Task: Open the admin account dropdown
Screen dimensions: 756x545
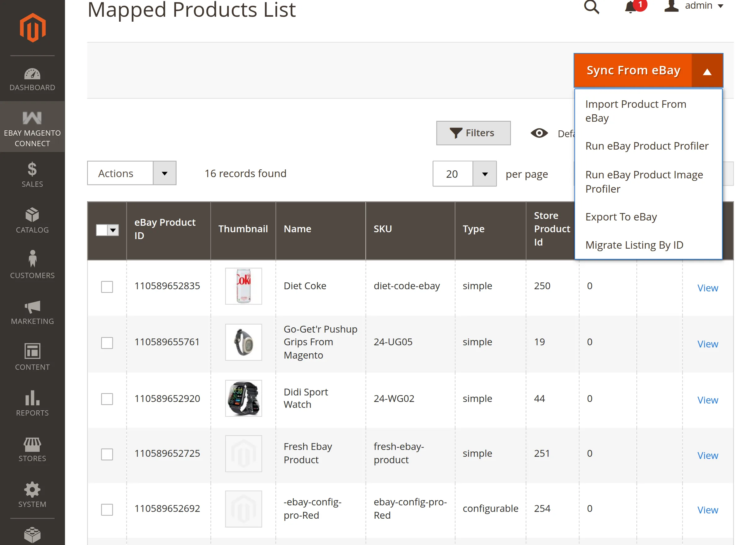Action: click(694, 6)
